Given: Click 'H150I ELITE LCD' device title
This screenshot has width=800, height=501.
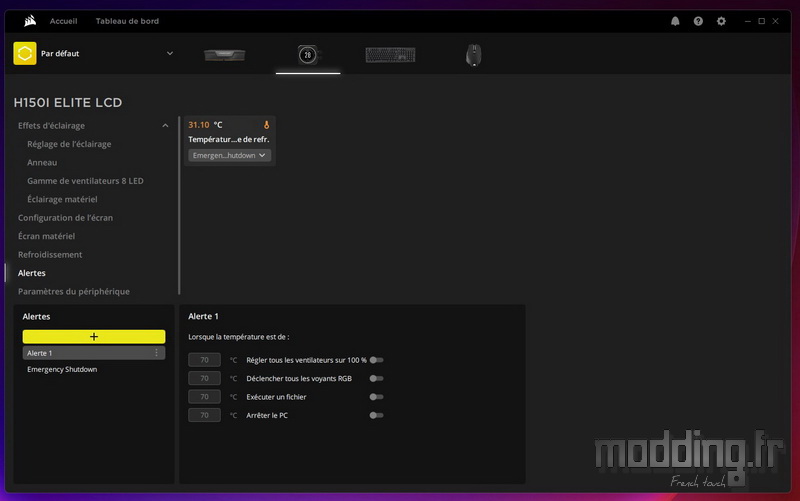Looking at the screenshot, I should point(68,103).
